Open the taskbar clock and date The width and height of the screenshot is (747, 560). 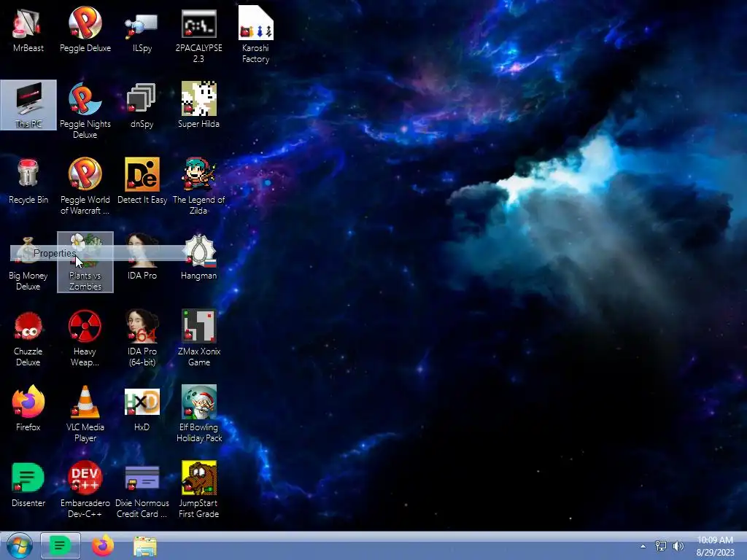[715, 546]
